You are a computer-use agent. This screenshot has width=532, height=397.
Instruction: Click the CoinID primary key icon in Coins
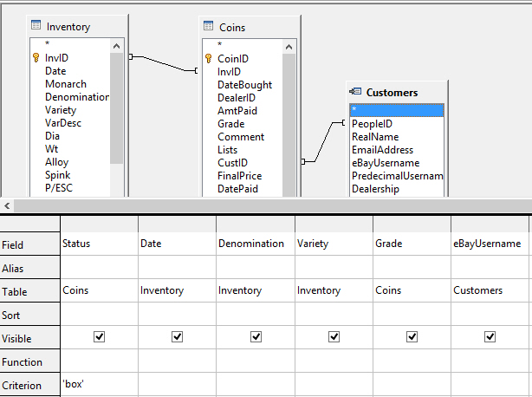click(208, 58)
